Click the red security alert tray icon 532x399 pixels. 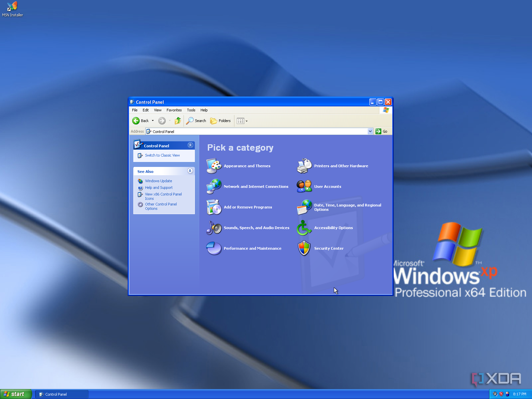[x=501, y=394]
